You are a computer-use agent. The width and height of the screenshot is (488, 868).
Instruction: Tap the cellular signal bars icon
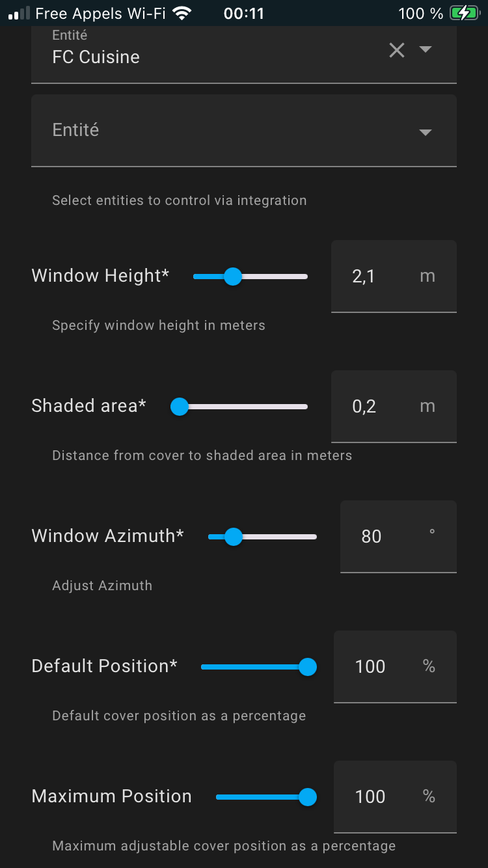[19, 13]
